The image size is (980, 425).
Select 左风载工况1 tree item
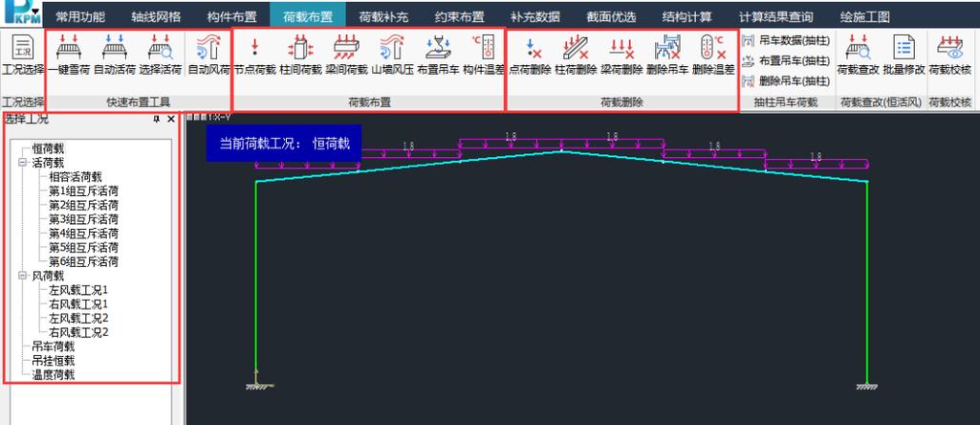[78, 290]
